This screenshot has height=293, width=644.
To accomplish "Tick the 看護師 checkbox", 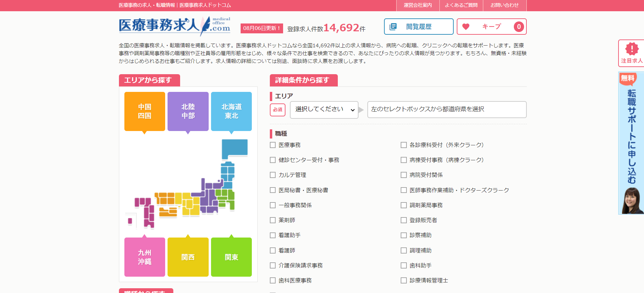I will (273, 250).
